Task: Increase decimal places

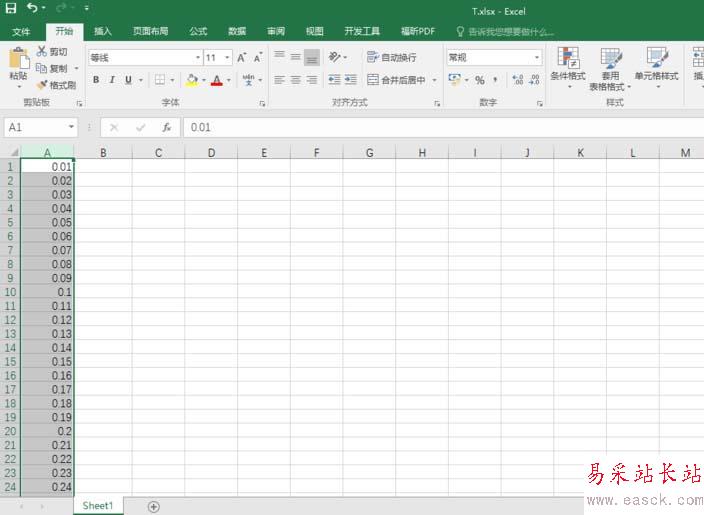Action: coord(518,80)
